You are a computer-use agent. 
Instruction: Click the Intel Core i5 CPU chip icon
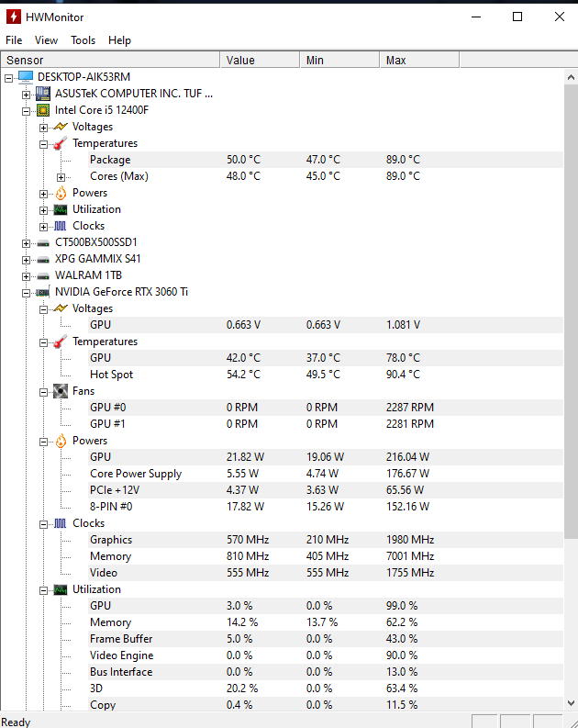pos(43,110)
